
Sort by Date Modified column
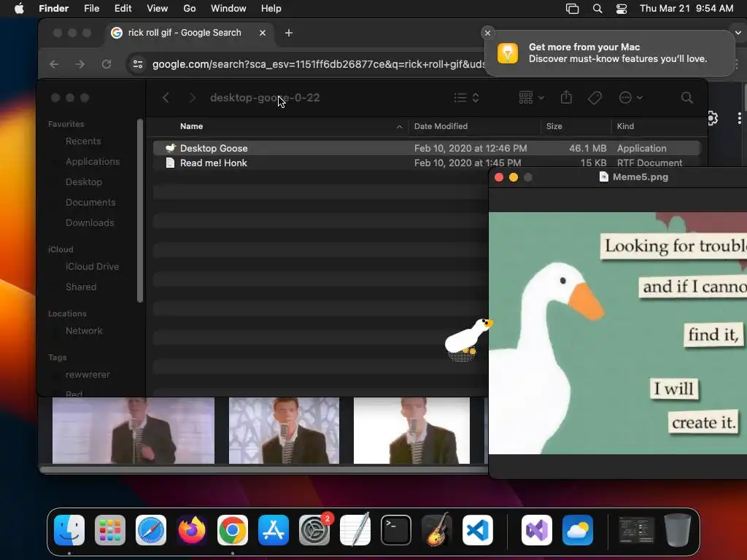click(x=474, y=126)
